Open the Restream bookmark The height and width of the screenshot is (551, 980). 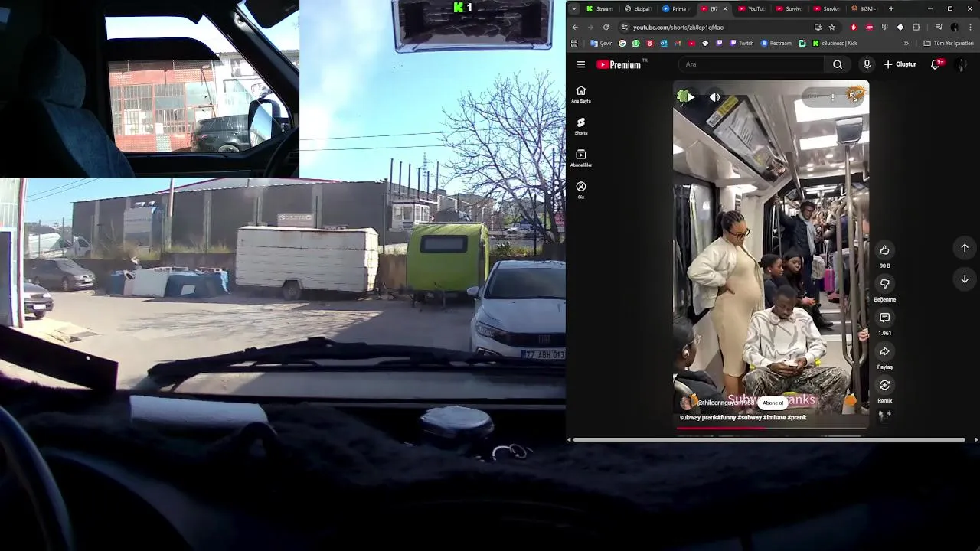(776, 44)
